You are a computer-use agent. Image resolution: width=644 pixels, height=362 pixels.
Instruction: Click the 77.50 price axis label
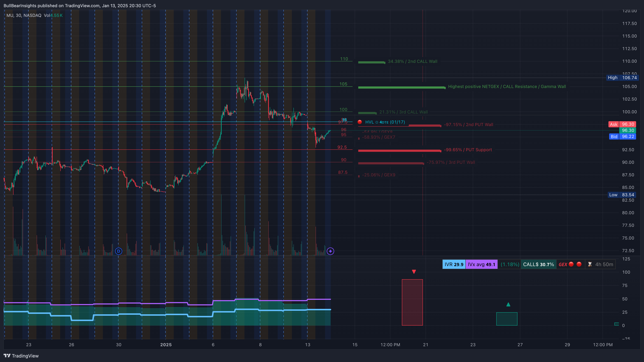pyautogui.click(x=628, y=225)
